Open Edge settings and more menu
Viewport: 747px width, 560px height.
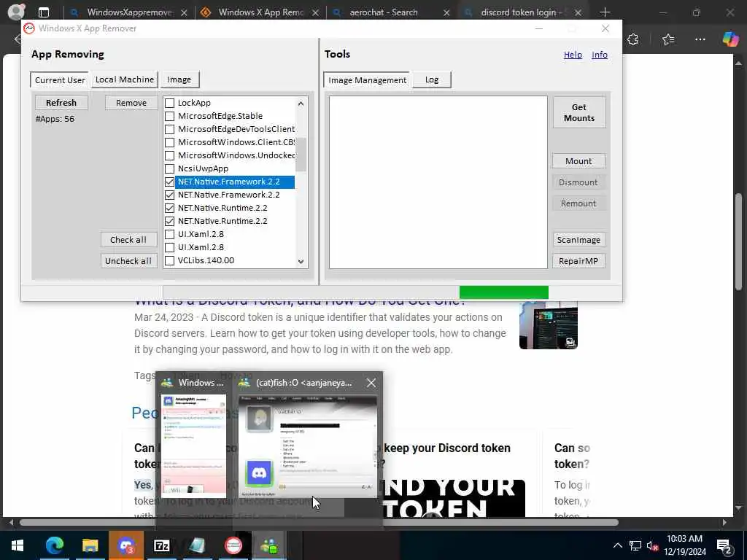[x=700, y=39]
